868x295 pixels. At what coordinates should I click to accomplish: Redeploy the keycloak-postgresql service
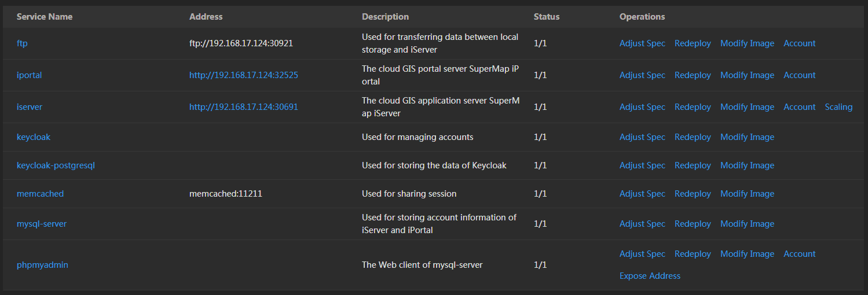[x=693, y=165]
